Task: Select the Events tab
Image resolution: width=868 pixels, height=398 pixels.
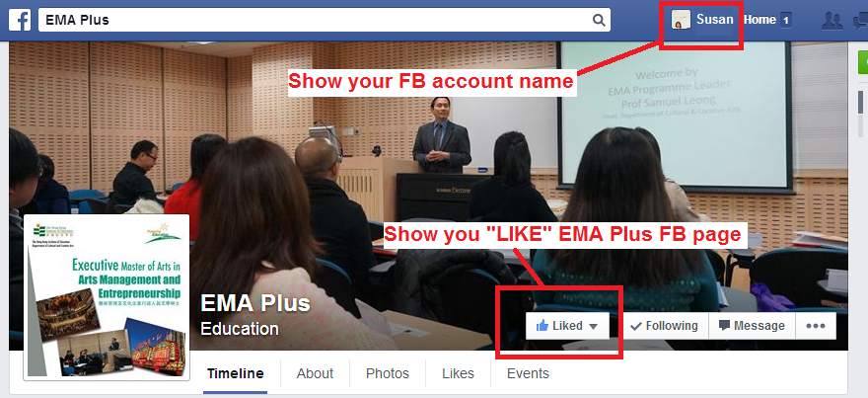Action: point(528,373)
